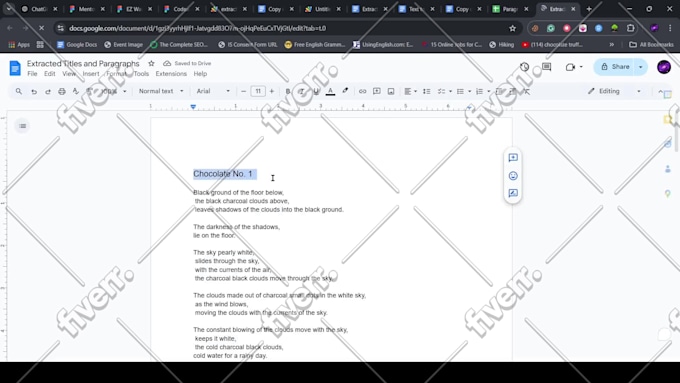Viewport: 680px width, 383px height.
Task: Click the search menus magnifier icon
Action: [x=19, y=91]
